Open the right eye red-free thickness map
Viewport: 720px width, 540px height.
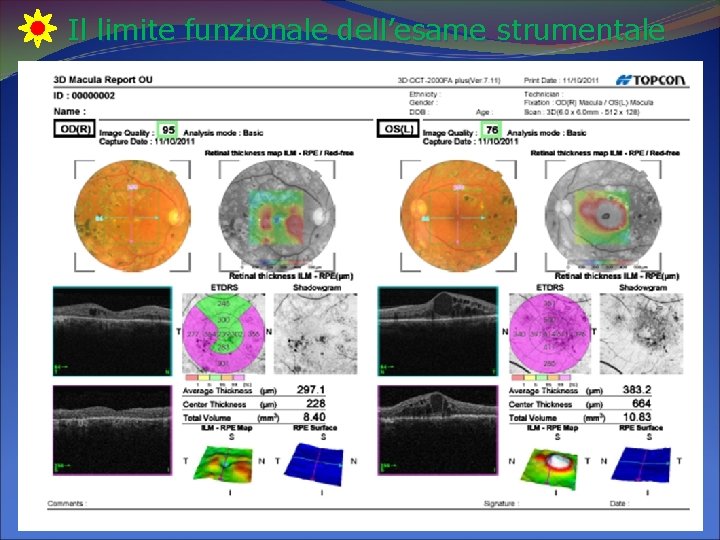pyautogui.click(x=277, y=216)
